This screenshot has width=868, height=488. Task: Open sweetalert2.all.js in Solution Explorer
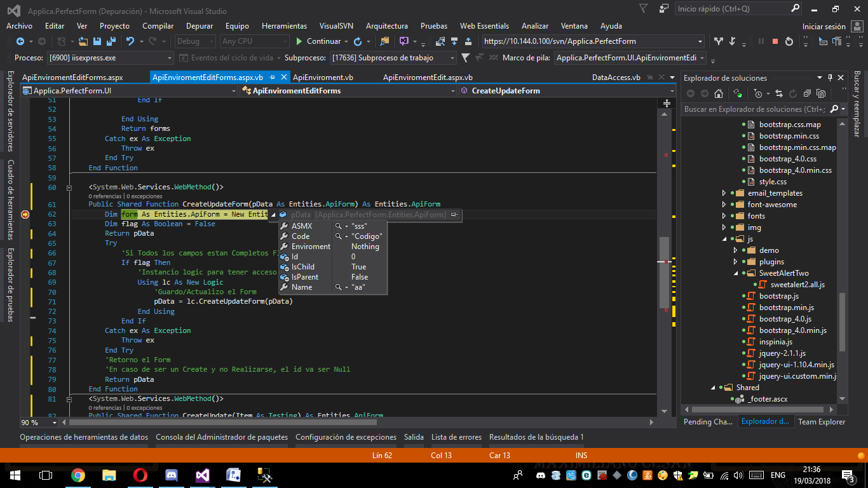coord(797,285)
